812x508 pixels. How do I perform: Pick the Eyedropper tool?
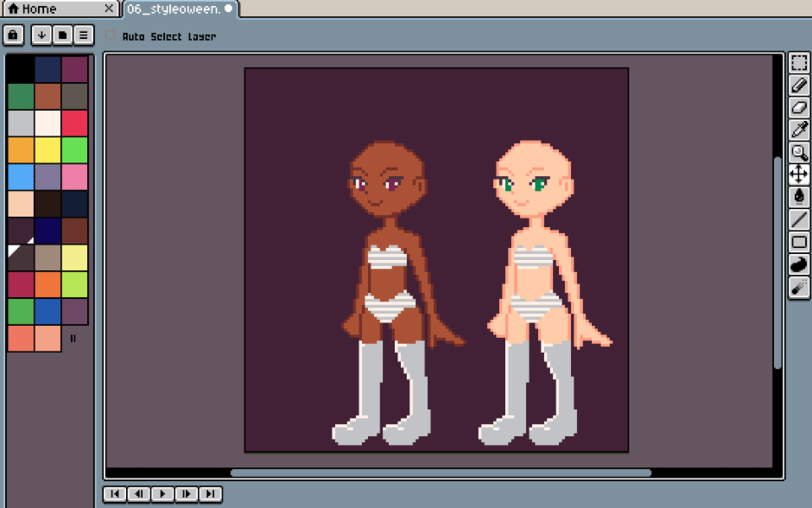click(x=799, y=130)
